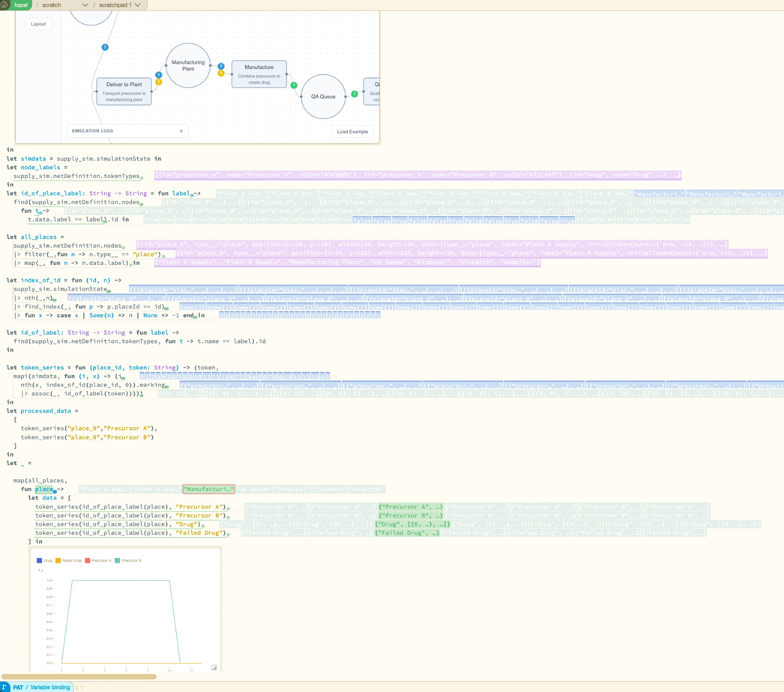784x692 pixels.
Task: Click the chart resize handle icon
Action: point(214,667)
